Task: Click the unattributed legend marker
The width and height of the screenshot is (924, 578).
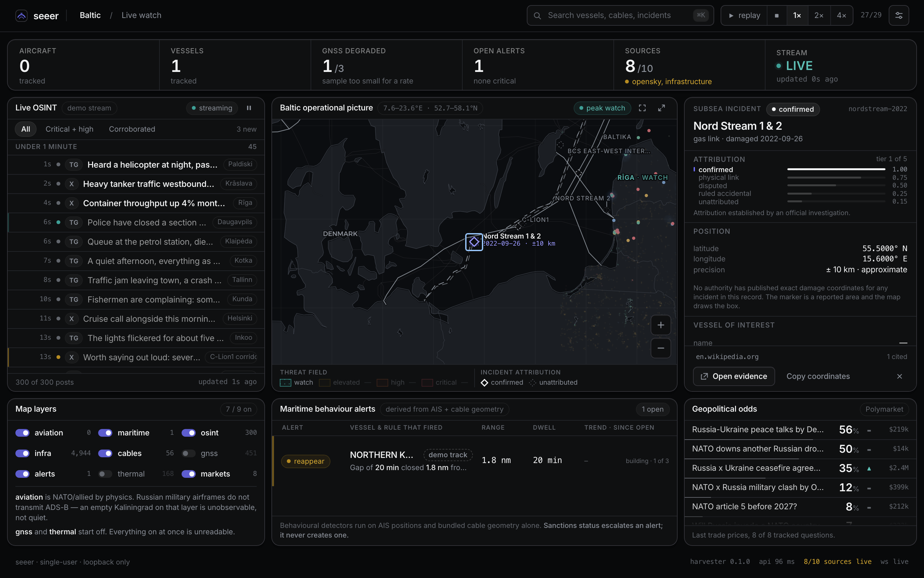Action: [533, 383]
